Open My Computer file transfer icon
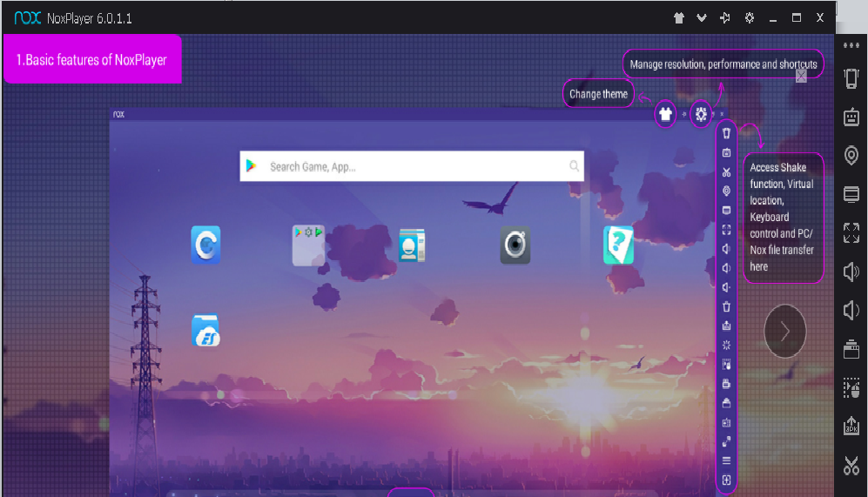Image resolution: width=868 pixels, height=497 pixels. click(851, 194)
